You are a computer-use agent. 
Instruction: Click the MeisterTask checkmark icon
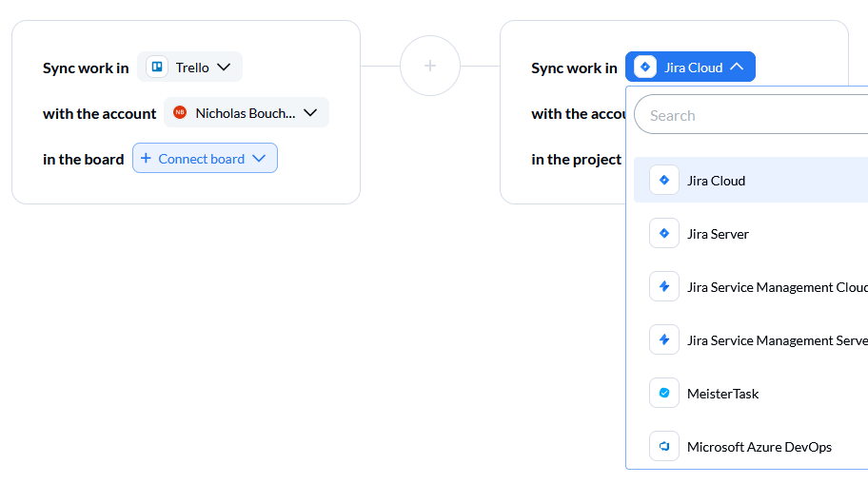click(664, 393)
